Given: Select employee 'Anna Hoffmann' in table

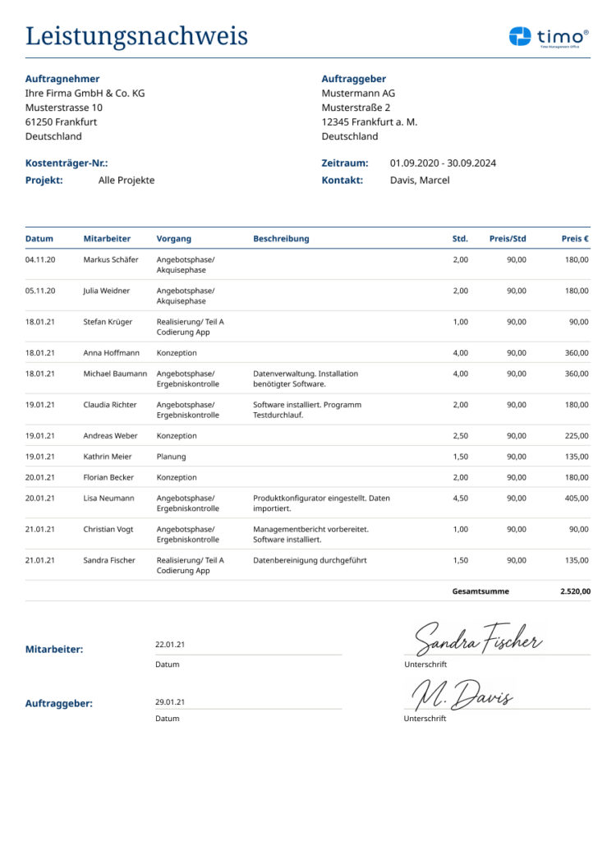Looking at the screenshot, I should (111, 353).
